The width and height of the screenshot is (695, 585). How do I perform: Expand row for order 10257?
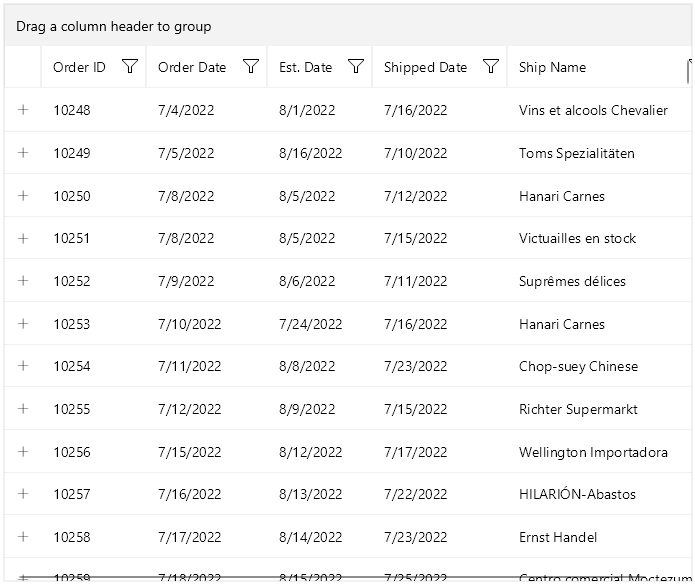click(23, 494)
